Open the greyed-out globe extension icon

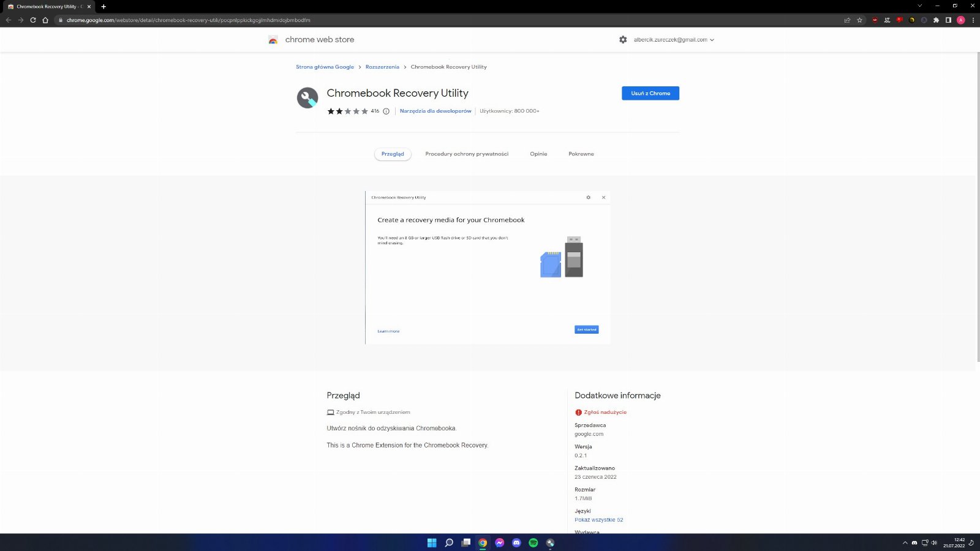tap(924, 20)
